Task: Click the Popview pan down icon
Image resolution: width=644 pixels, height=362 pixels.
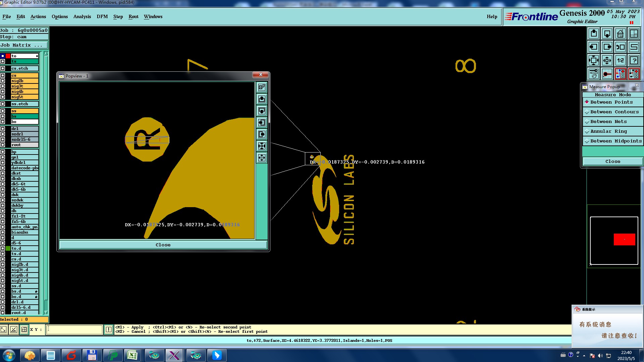Action: pyautogui.click(x=262, y=111)
